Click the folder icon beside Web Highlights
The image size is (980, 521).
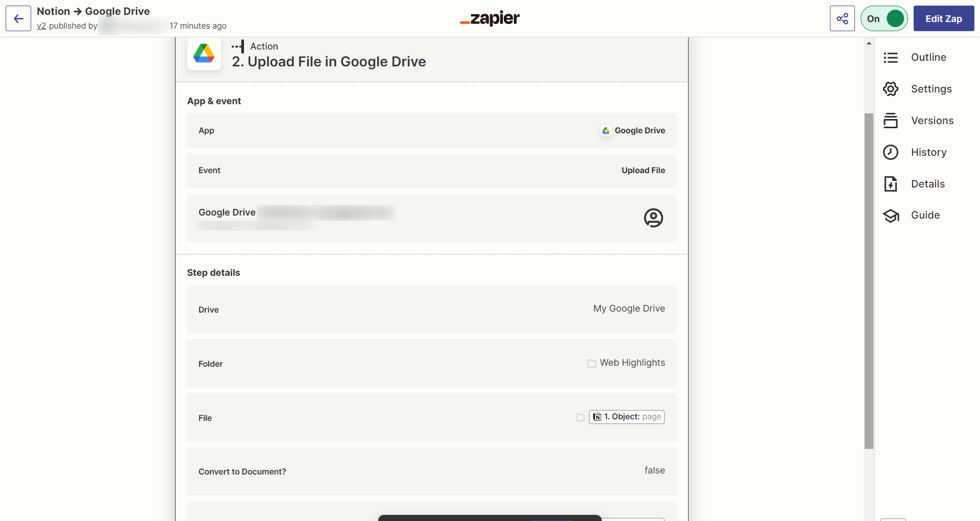(592, 364)
